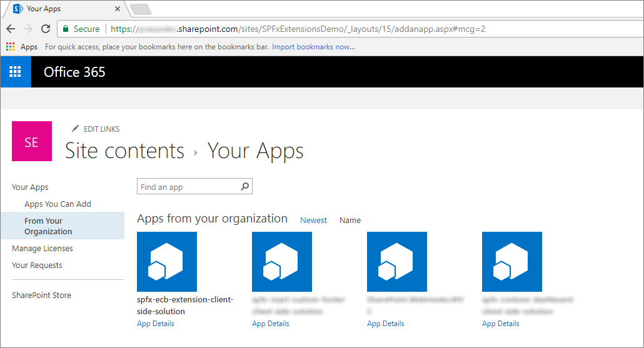644x348 pixels.
Task: Go back using the browser back arrow
Action: pos(11,29)
